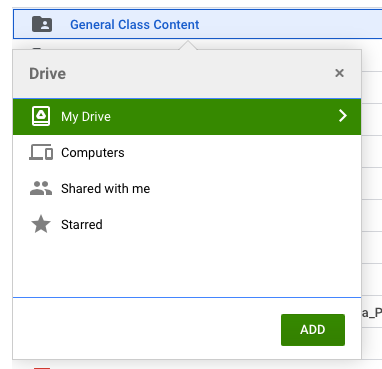Close the Drive popup with the X
The width and height of the screenshot is (382, 369).
[339, 73]
